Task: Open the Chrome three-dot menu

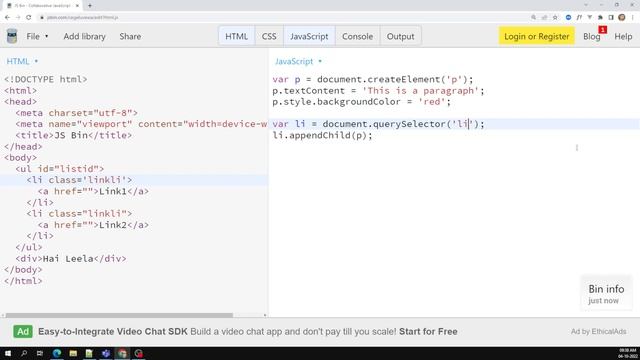Action: 633,18
